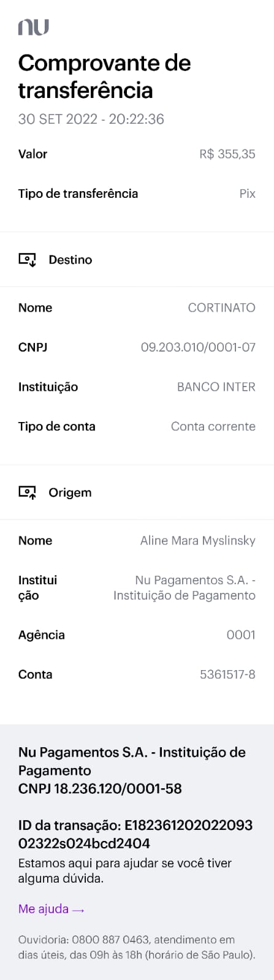Image resolution: width=274 pixels, height=980 pixels.
Task: Click the Ouvidoria phone number 0800 887 0463
Action: click(112, 940)
